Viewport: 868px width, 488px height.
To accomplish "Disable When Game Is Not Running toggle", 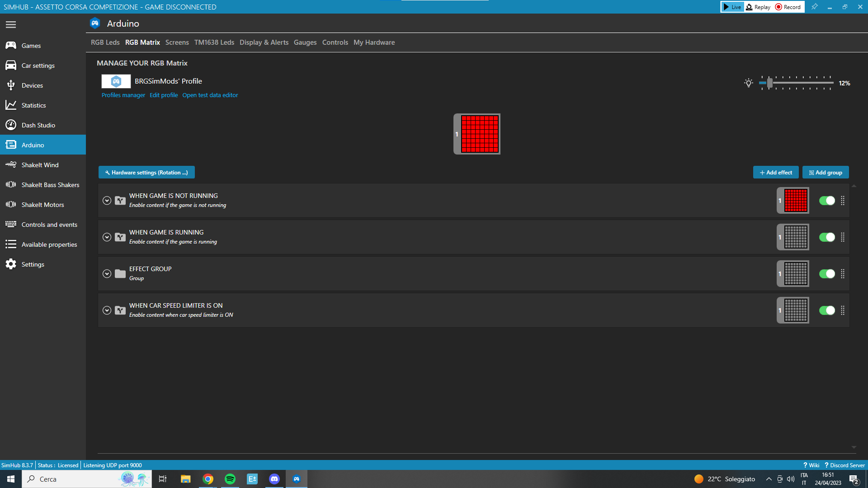I will [827, 201].
